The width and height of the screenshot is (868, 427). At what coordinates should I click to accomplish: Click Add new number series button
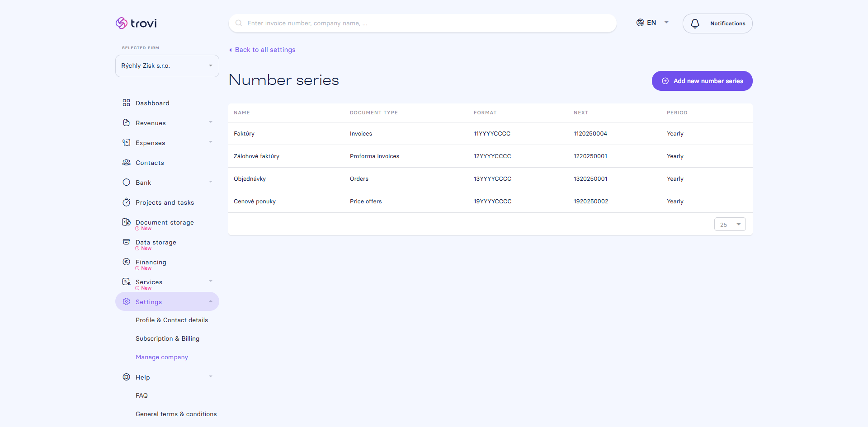[702, 81]
